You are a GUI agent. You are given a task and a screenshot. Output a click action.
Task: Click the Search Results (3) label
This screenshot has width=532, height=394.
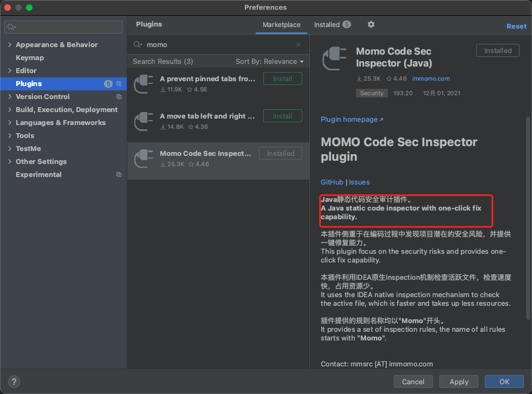[x=163, y=61]
